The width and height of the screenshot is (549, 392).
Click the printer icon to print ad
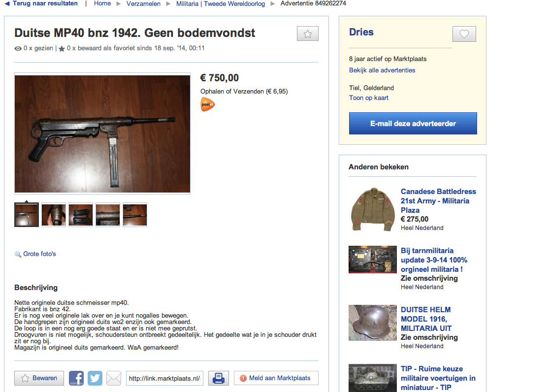tap(219, 378)
